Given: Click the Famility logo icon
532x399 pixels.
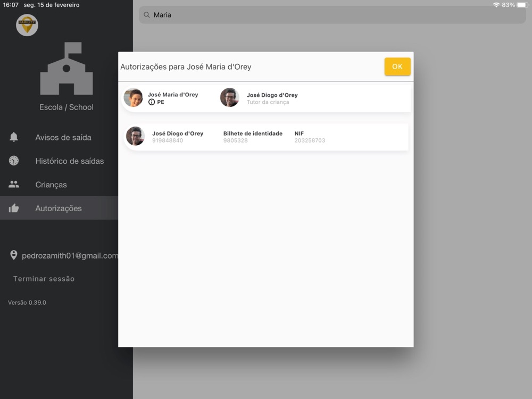Looking at the screenshot, I should coord(27,25).
